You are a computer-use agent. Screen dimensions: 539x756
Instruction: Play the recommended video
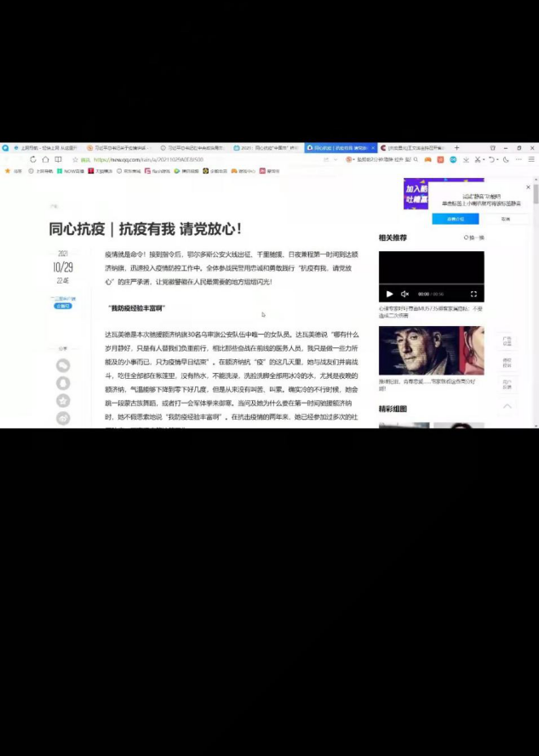click(x=390, y=294)
